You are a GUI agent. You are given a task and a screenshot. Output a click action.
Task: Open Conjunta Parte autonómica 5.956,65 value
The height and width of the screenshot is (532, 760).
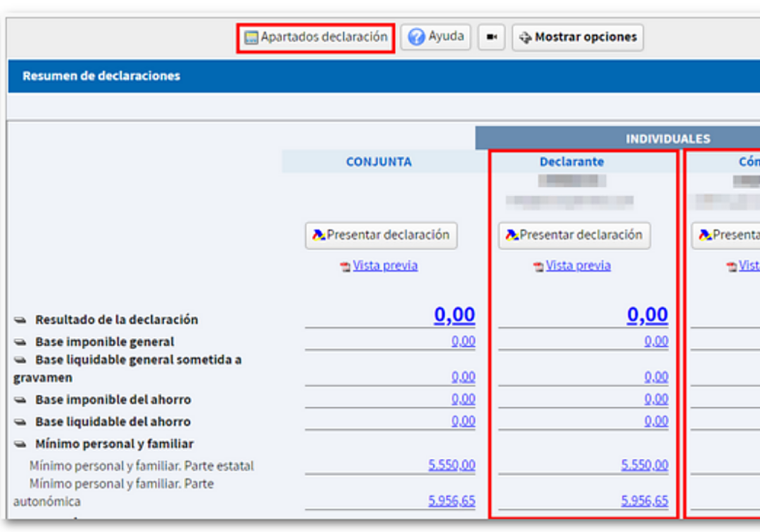coord(452,501)
